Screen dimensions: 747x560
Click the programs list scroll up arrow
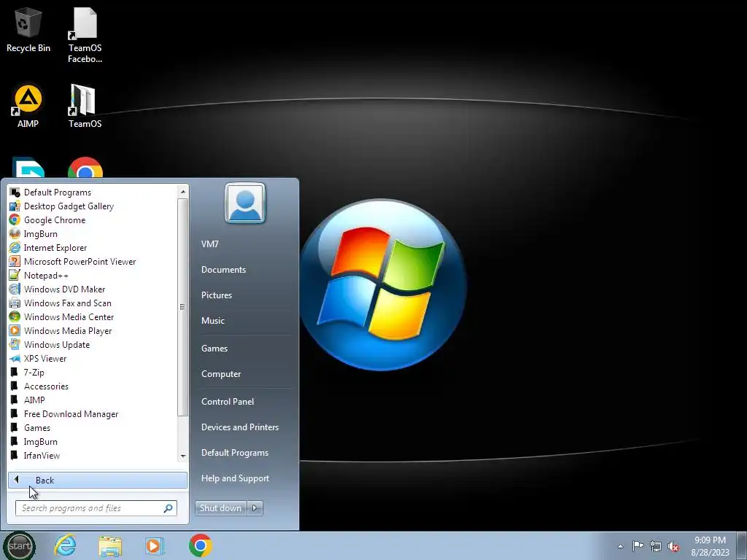[x=183, y=192]
